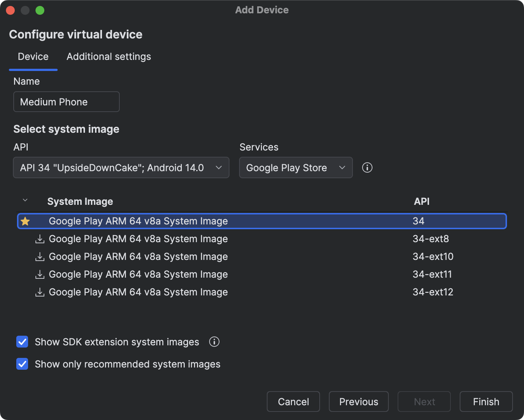Click the download icon for 34-ext8 image

pos(40,239)
